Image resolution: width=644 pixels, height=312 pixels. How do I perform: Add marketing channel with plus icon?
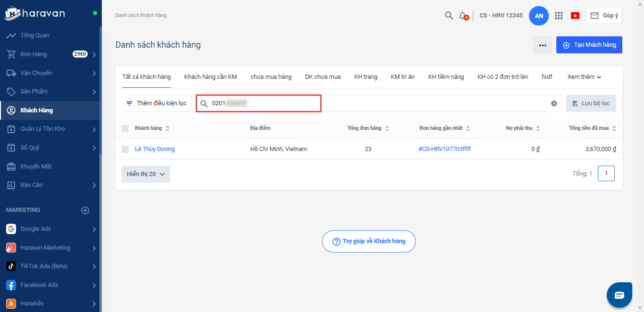[85, 211]
